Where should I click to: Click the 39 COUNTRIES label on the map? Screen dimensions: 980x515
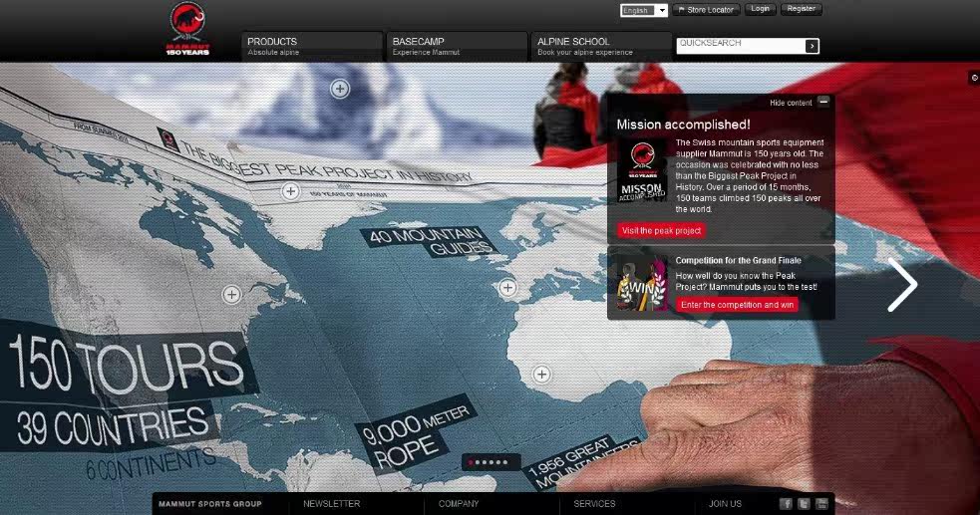tap(113, 426)
